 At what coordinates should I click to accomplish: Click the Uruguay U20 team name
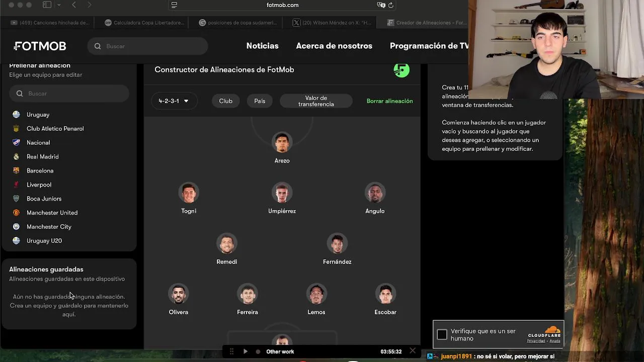(x=44, y=241)
